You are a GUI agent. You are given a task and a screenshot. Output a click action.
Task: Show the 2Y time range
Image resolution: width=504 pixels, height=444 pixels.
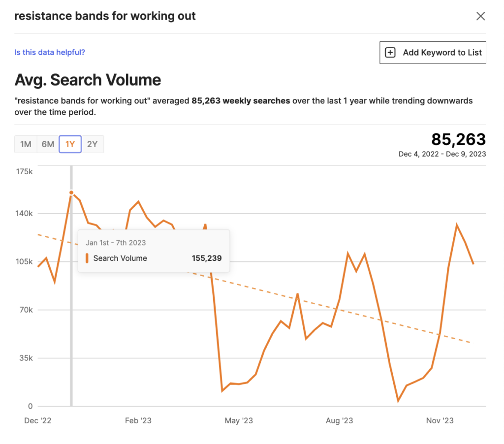pyautogui.click(x=92, y=144)
